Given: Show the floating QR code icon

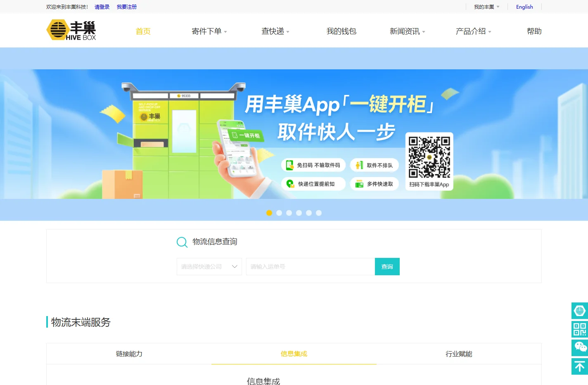Looking at the screenshot, I should coord(580,329).
